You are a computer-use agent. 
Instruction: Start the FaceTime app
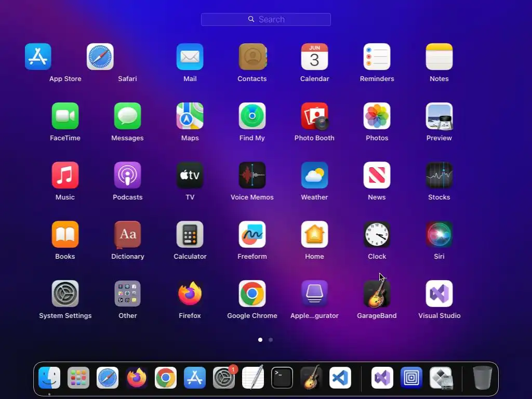point(65,116)
